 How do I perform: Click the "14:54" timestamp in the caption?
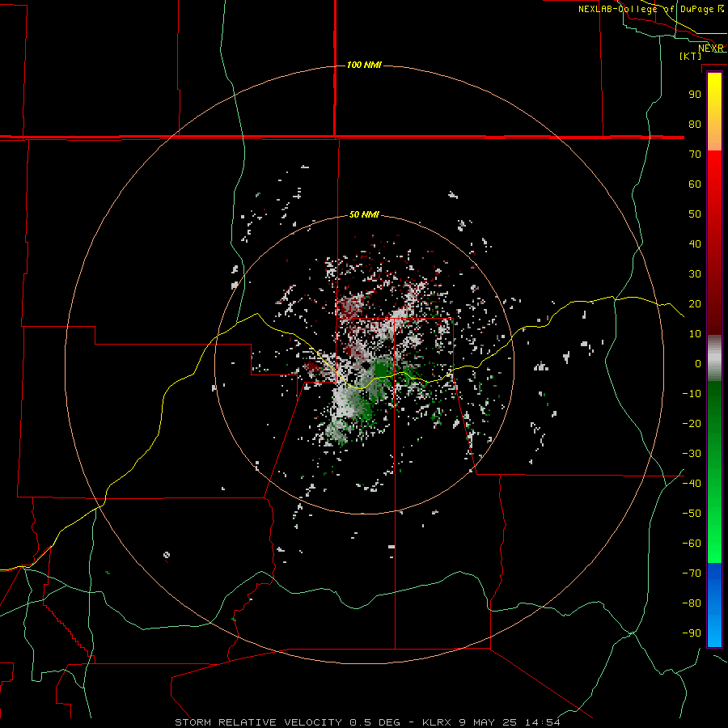tap(542, 722)
